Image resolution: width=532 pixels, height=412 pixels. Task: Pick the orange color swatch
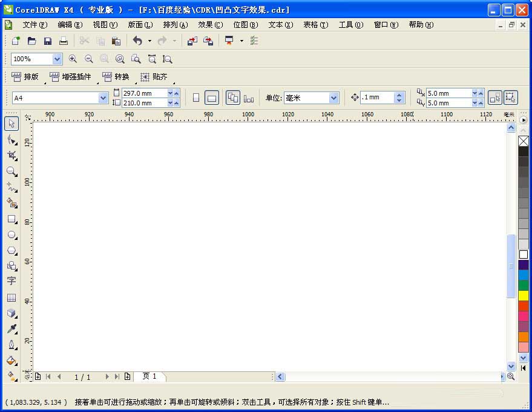point(524,336)
